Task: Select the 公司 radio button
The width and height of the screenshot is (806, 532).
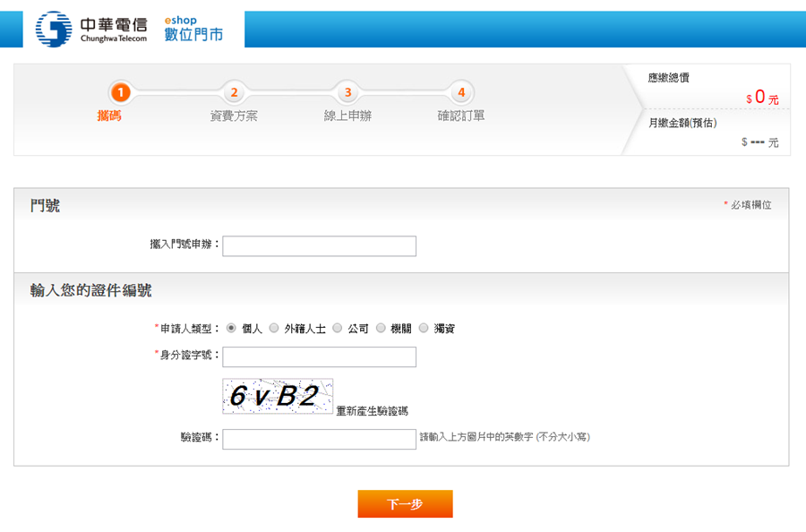Action: [x=338, y=328]
